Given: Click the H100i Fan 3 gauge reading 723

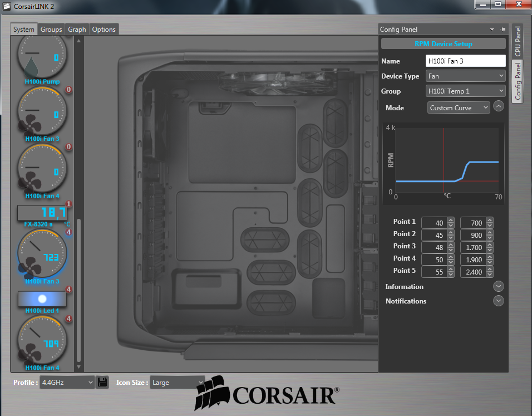Looking at the screenshot, I should click(42, 256).
